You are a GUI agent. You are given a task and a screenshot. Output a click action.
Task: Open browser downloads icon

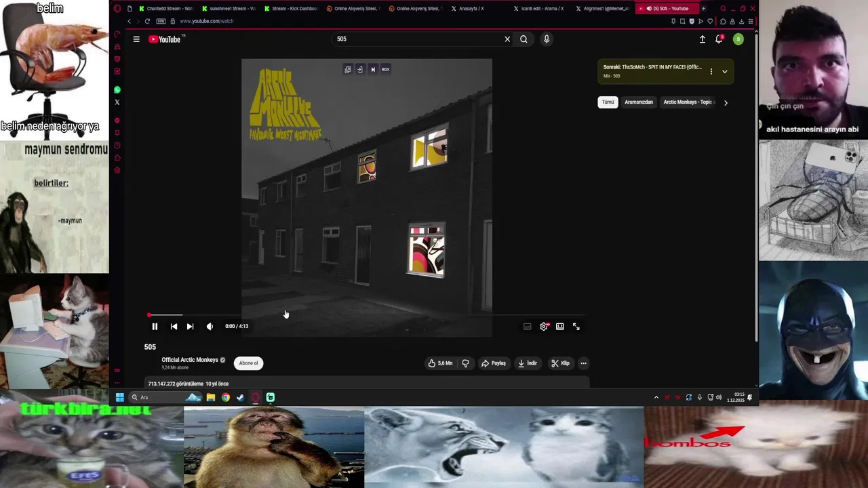(x=741, y=22)
